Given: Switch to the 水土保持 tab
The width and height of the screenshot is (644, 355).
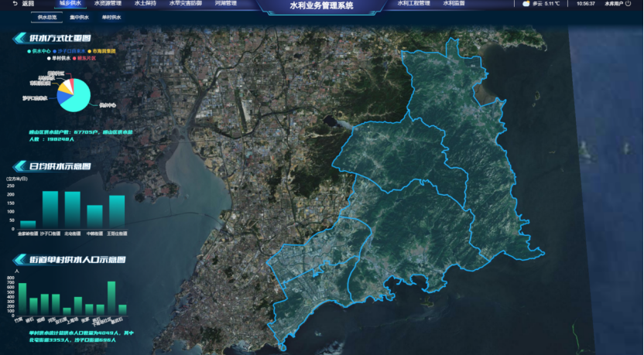Looking at the screenshot, I should point(145,3).
